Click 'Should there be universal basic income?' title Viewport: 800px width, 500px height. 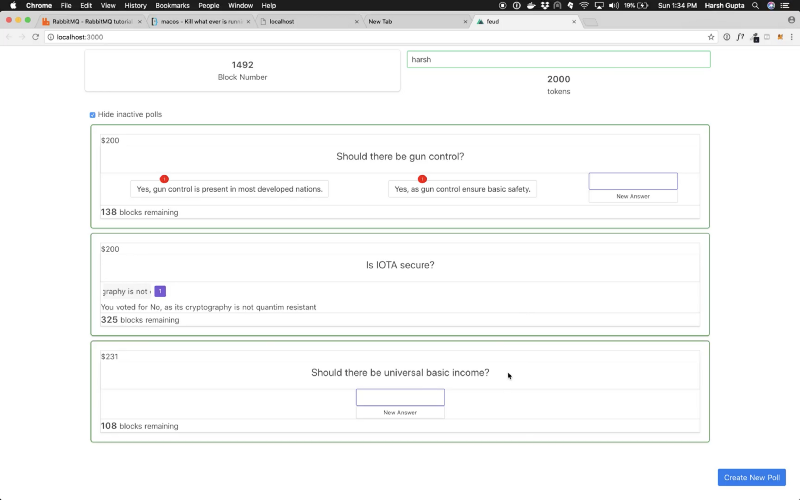tap(400, 373)
